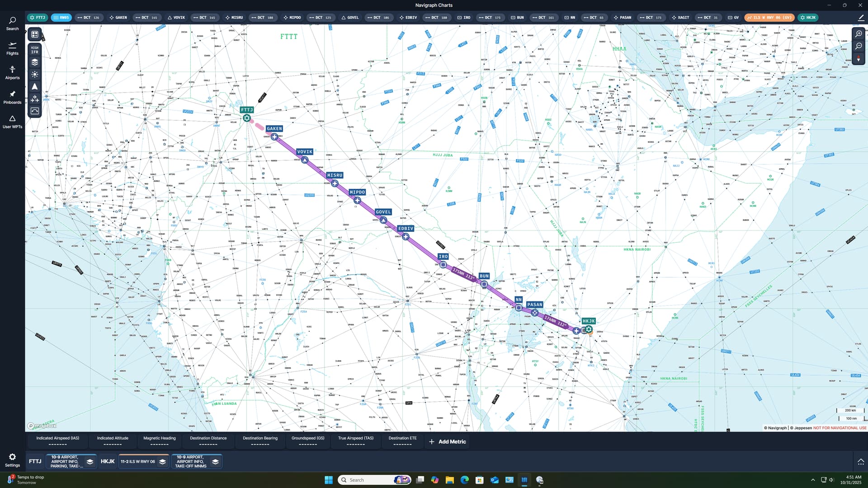Image resolution: width=868 pixels, height=488 pixels.
Task: Select the ILS W RWY 06 route chip
Action: click(x=769, y=18)
